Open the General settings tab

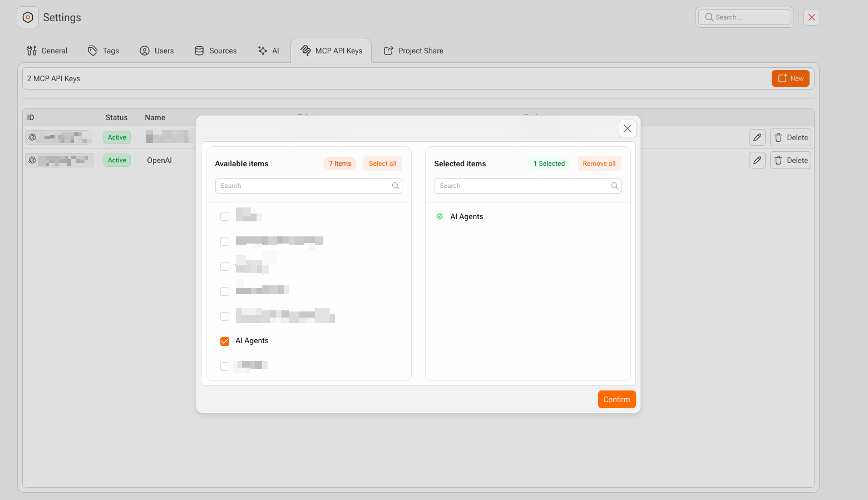coord(47,51)
